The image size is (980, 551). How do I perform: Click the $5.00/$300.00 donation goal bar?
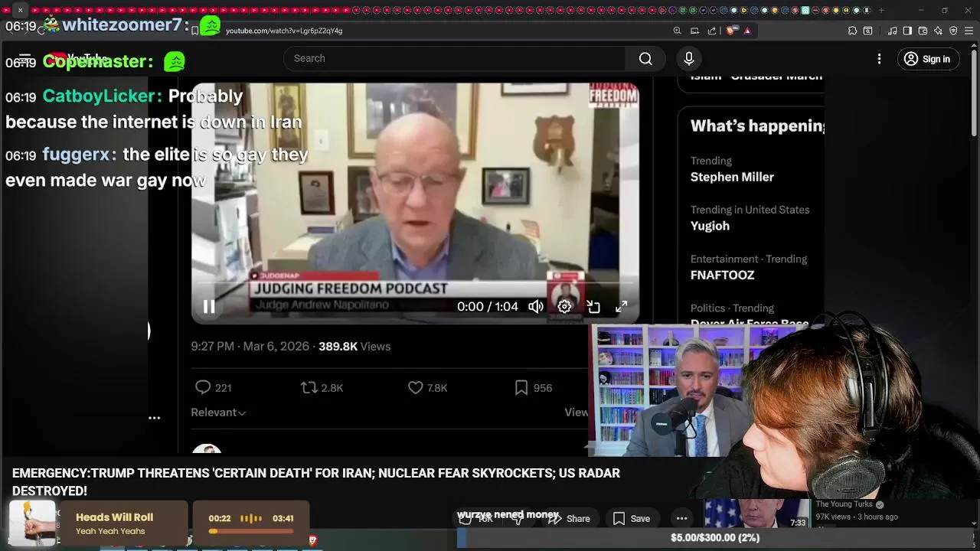point(714,538)
